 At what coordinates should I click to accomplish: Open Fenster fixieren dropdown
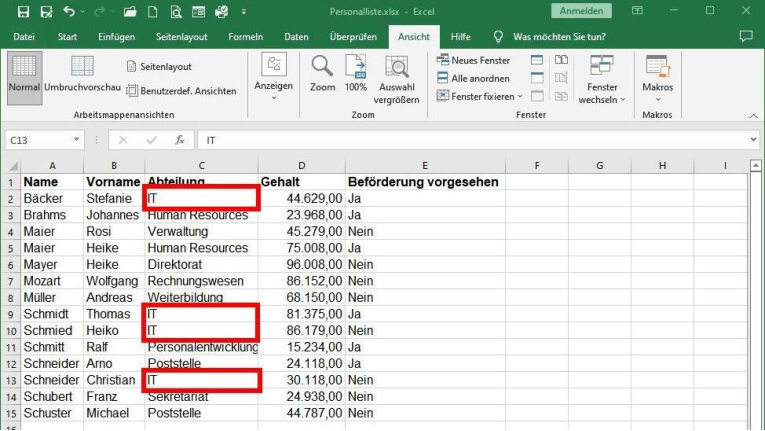[x=480, y=96]
